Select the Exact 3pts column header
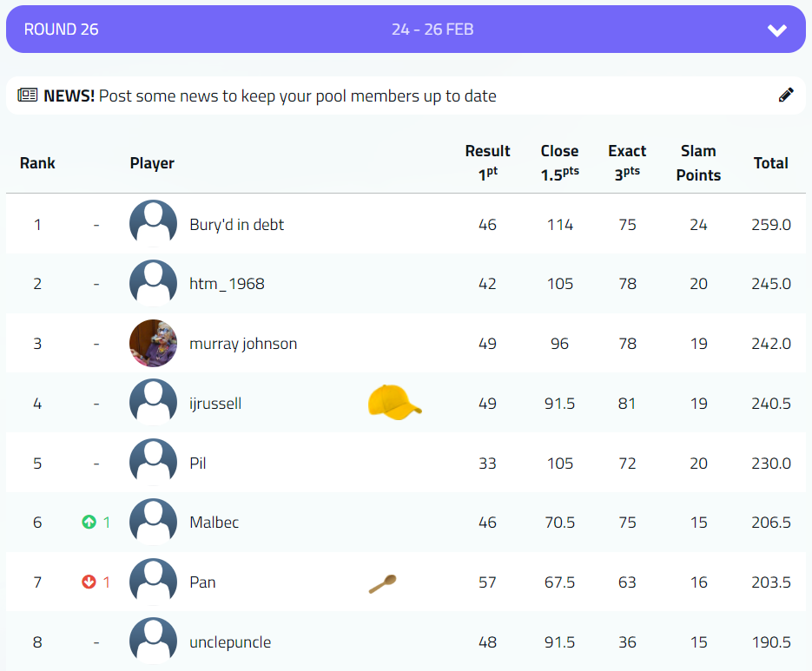The image size is (812, 671). click(627, 163)
